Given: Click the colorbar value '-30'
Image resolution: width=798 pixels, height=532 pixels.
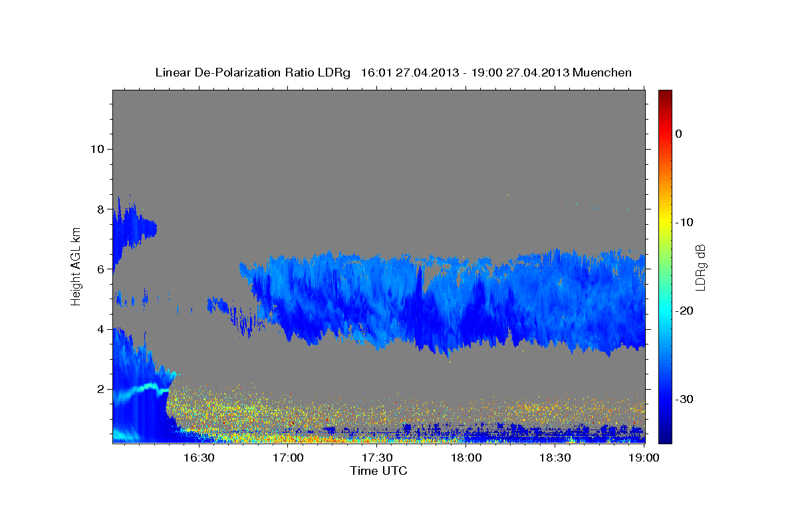Looking at the screenshot, I should (x=684, y=399).
